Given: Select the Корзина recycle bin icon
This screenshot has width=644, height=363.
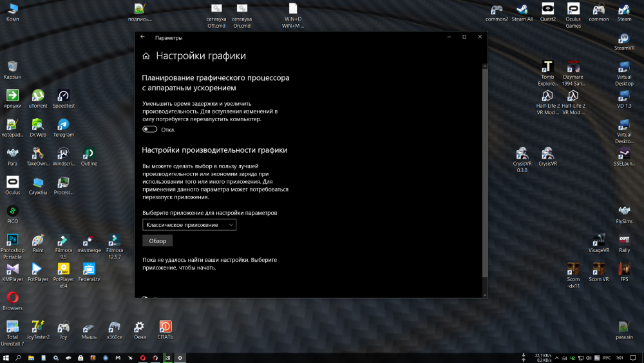Looking at the screenshot, I should pos(13,70).
